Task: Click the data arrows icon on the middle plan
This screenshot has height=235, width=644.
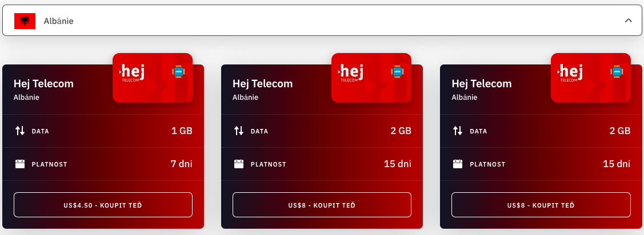Action: (x=239, y=131)
